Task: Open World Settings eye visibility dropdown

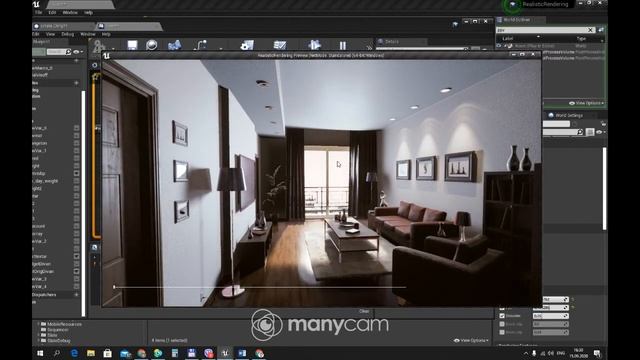Action: tap(600, 132)
